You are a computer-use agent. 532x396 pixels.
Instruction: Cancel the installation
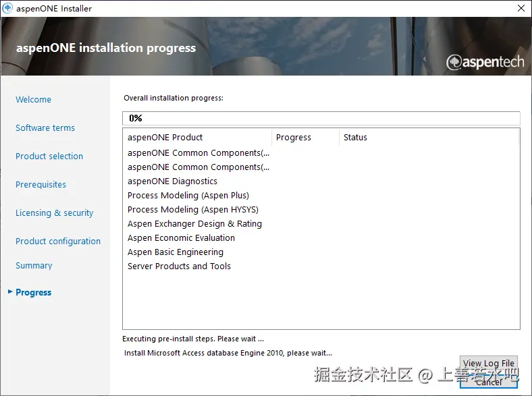point(489,382)
